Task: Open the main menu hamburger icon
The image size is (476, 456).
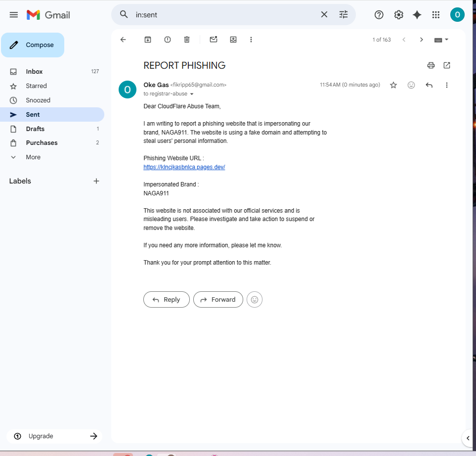Action: pos(14,14)
